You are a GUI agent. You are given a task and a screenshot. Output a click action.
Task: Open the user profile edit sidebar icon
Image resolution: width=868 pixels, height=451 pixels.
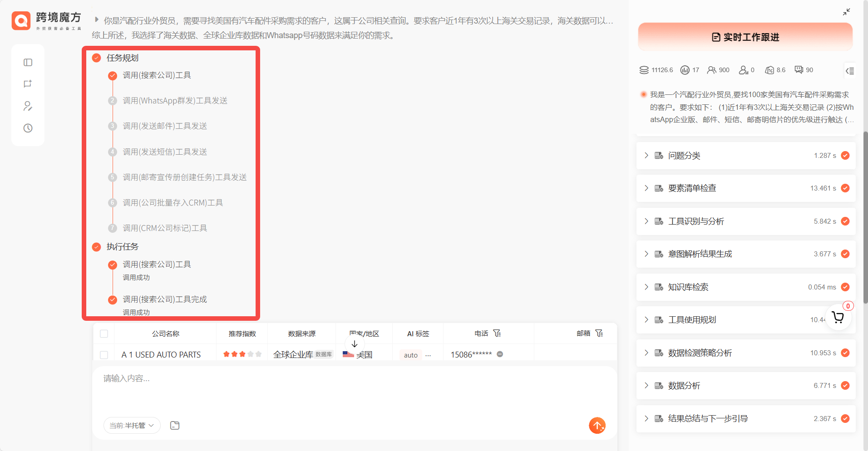tap(28, 106)
